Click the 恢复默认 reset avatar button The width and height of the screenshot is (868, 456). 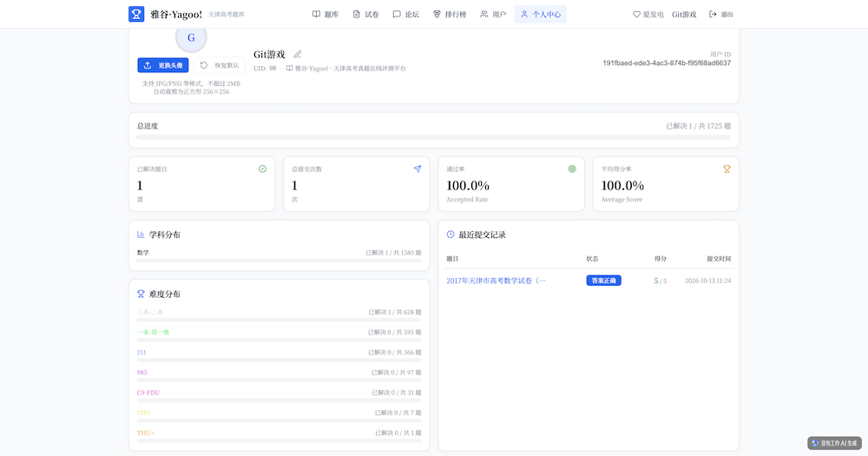point(220,65)
